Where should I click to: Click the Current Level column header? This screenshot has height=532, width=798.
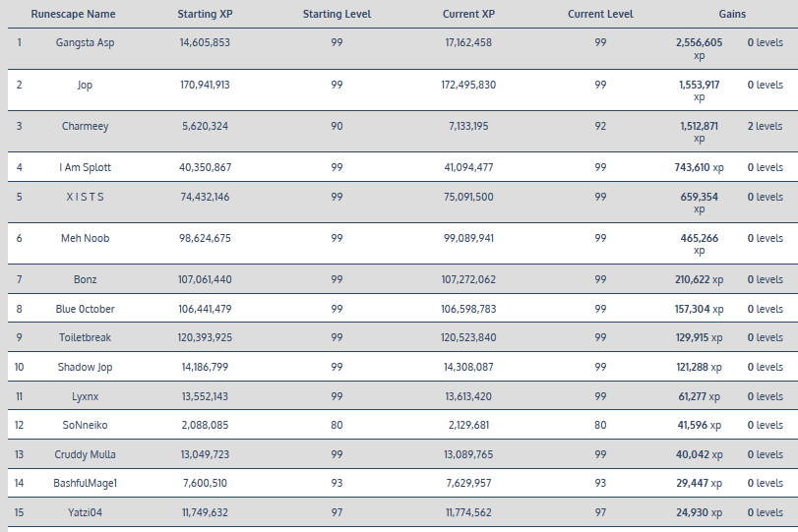click(600, 15)
